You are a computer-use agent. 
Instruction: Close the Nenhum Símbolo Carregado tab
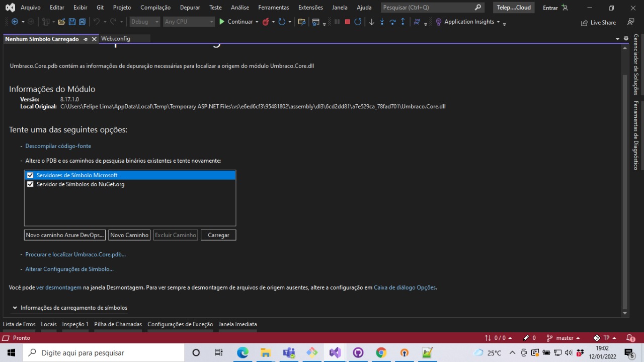(94, 39)
